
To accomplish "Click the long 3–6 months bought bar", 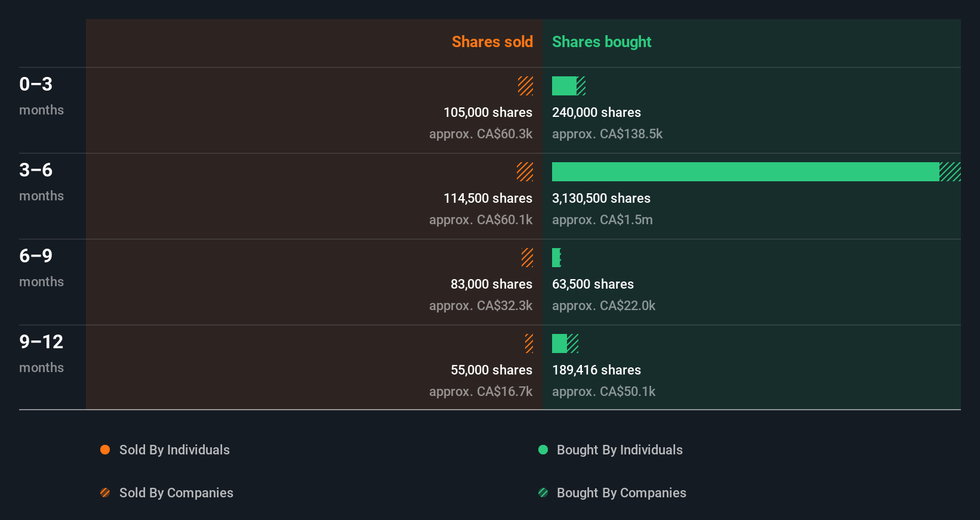I will coord(756,172).
